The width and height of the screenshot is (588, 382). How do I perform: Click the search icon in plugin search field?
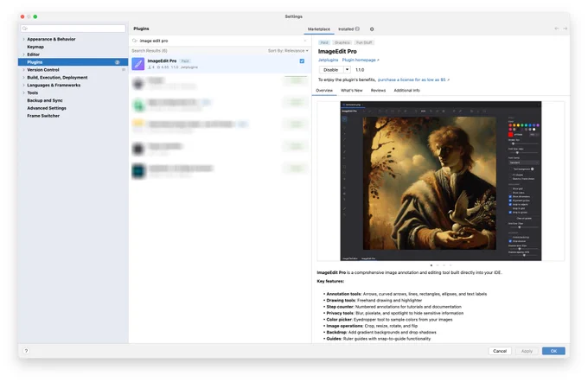pyautogui.click(x=135, y=41)
